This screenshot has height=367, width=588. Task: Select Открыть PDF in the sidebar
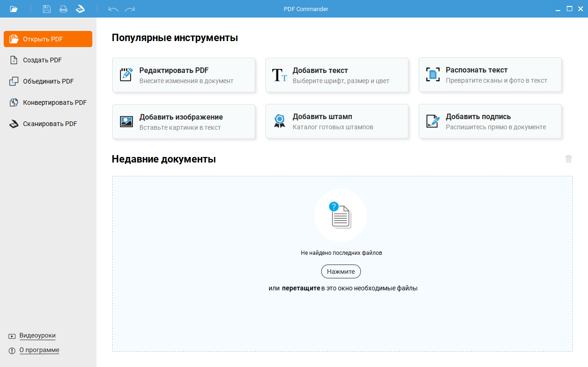[x=48, y=39]
